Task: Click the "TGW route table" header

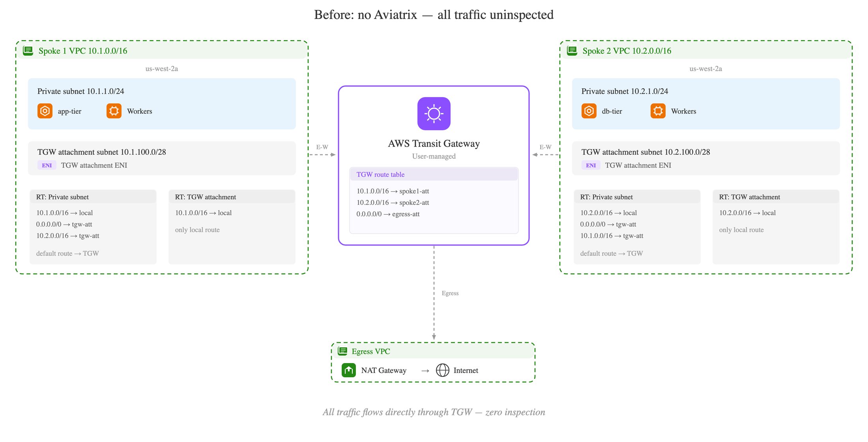Action: point(434,174)
